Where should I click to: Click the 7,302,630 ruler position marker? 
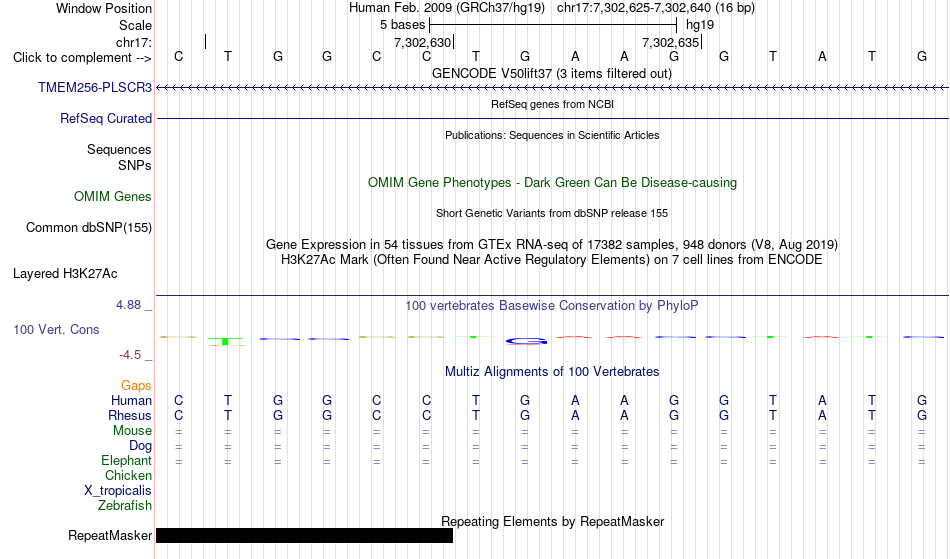click(423, 42)
